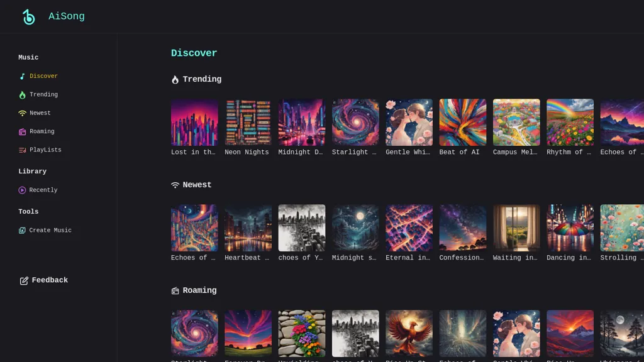Click the music note icon beside Discover

(22, 76)
